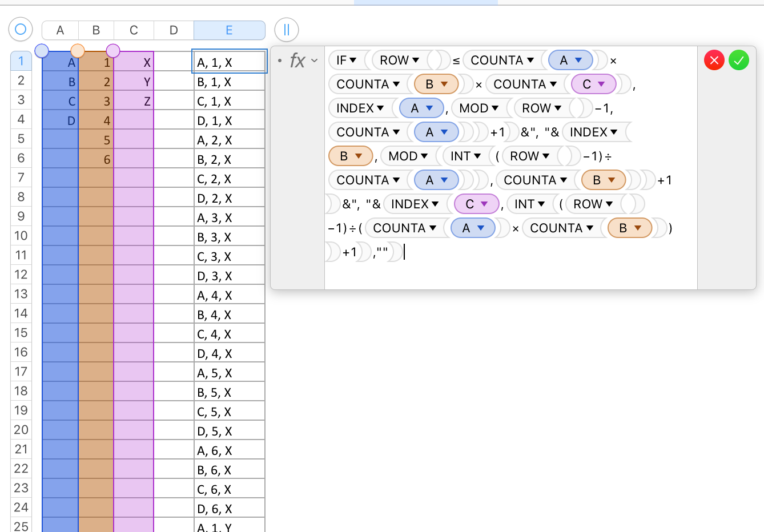Select column header A
The height and width of the screenshot is (532, 764).
tap(60, 30)
